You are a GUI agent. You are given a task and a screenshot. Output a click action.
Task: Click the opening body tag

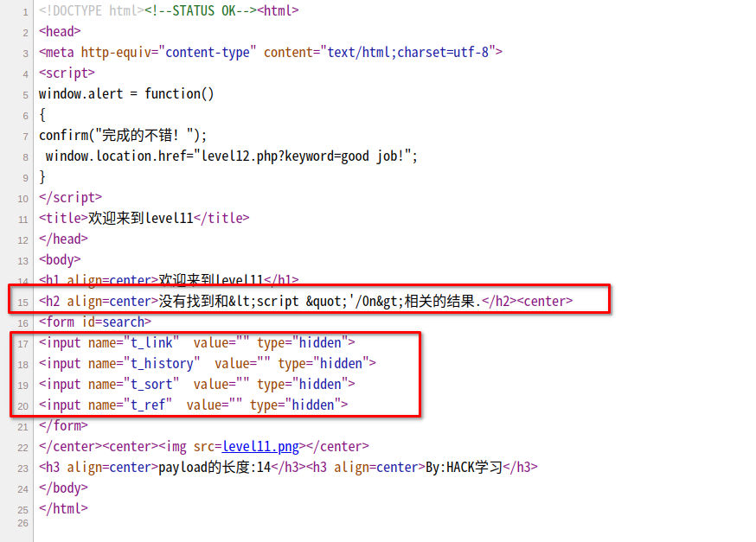tap(60, 259)
